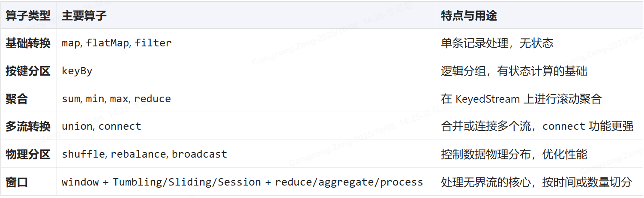
Task: Click the 单条记录处理，无状态 cell
Action: [x=497, y=43]
